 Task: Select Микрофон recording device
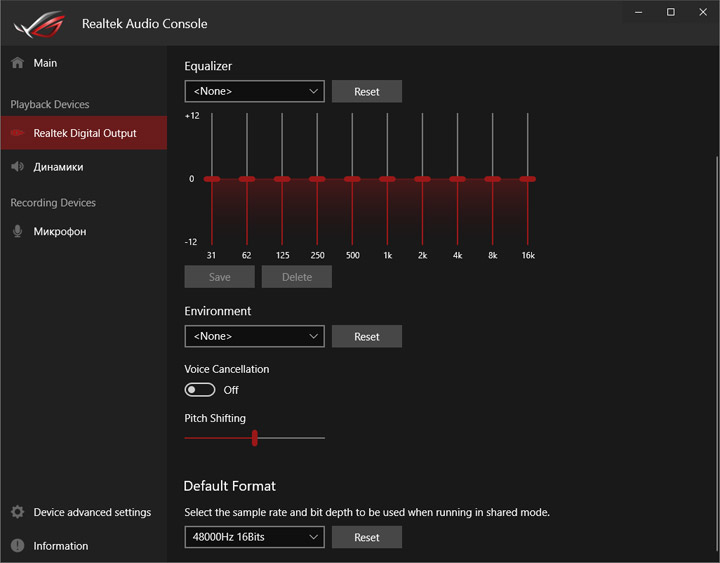pyautogui.click(x=84, y=231)
